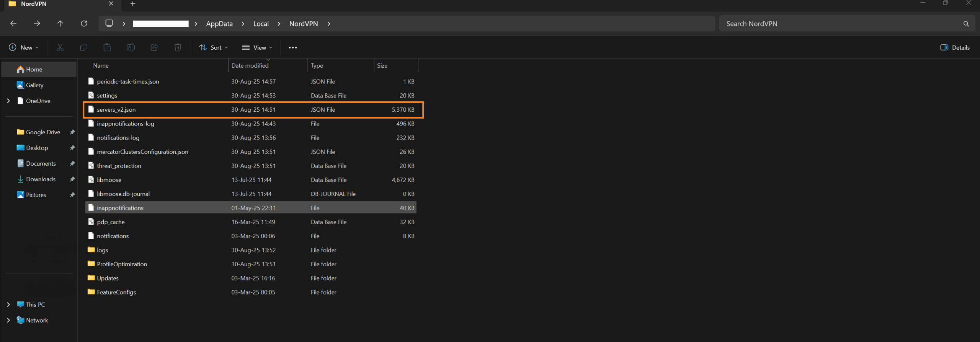The width and height of the screenshot is (980, 342).
Task: Select the notifications-log file
Action: point(251,138)
